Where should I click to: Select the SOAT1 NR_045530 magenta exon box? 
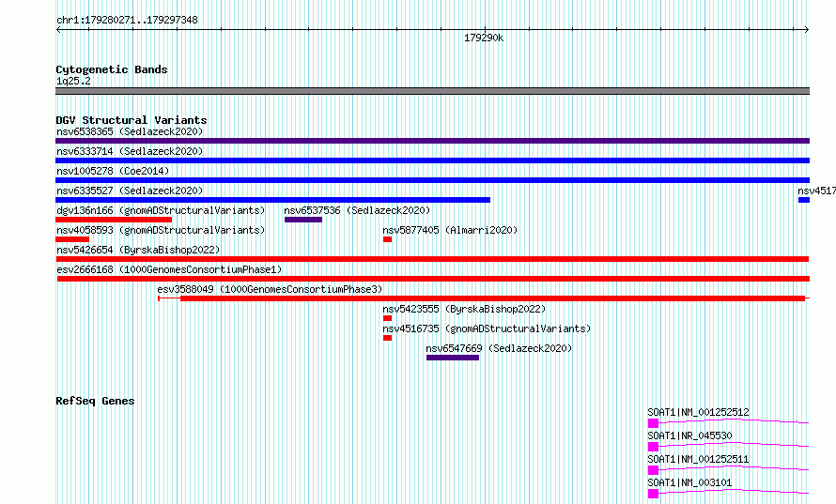(x=653, y=447)
